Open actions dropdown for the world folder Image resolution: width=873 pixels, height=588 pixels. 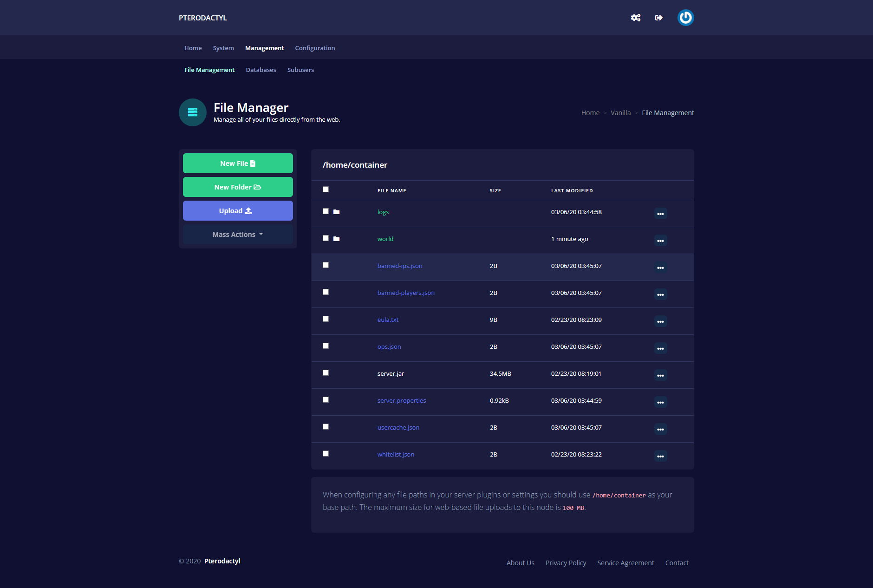tap(660, 240)
